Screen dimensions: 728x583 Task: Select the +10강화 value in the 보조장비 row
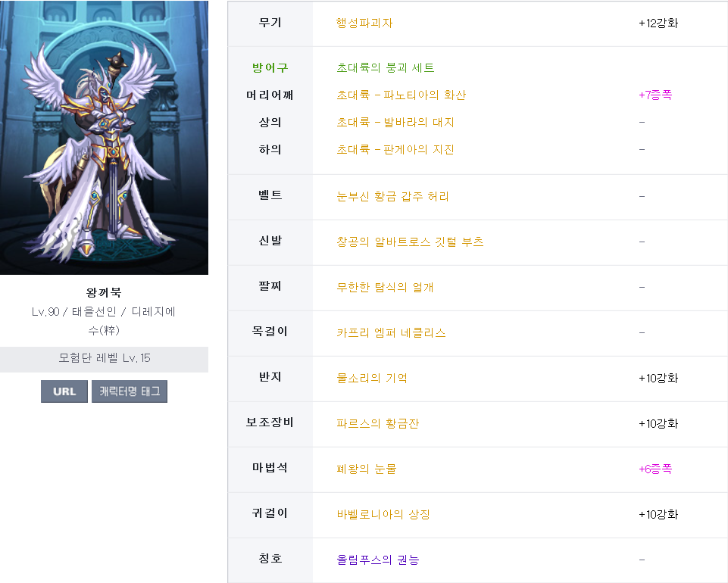pyautogui.click(x=658, y=424)
